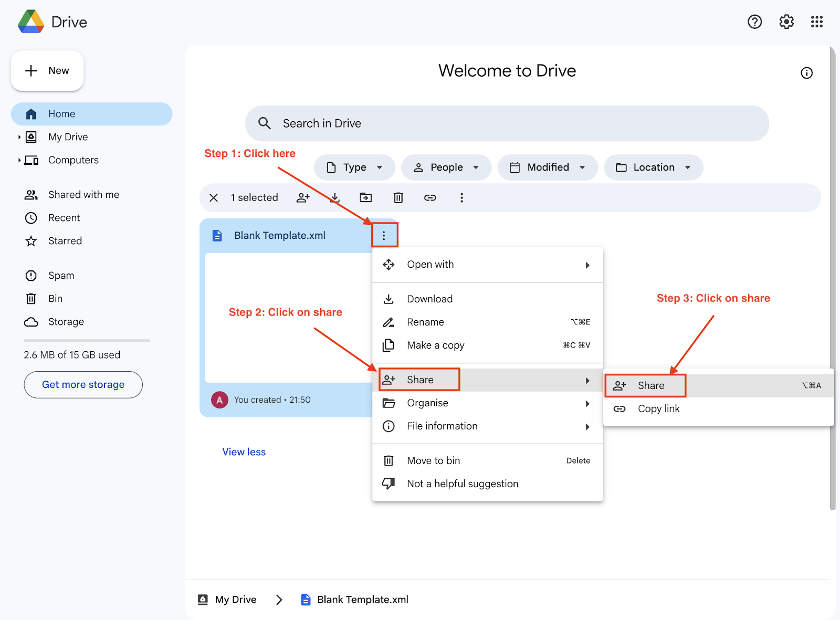The height and width of the screenshot is (620, 840).
Task: Open the Location filter dropdown
Action: point(654,167)
